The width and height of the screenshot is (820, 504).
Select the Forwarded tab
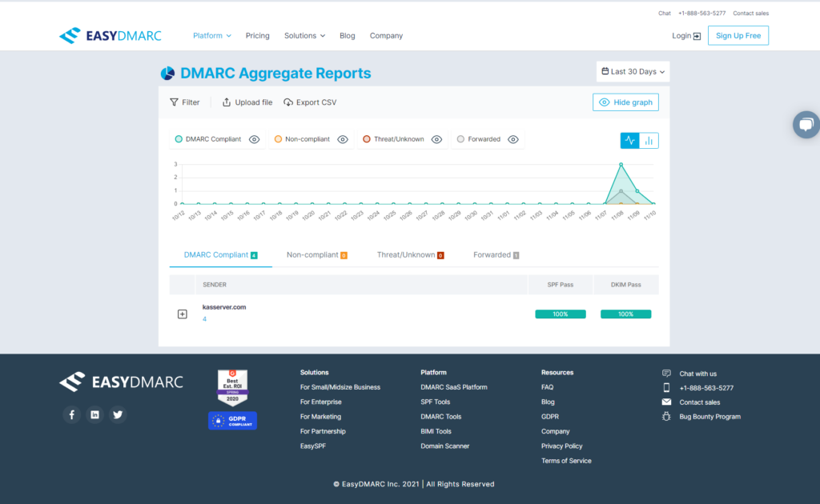click(496, 255)
